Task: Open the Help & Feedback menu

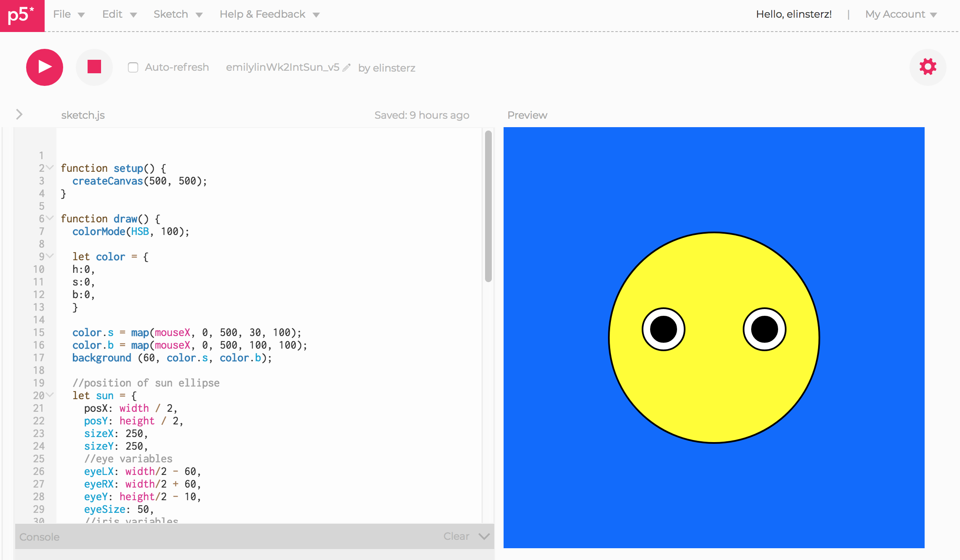Action: coord(269,14)
